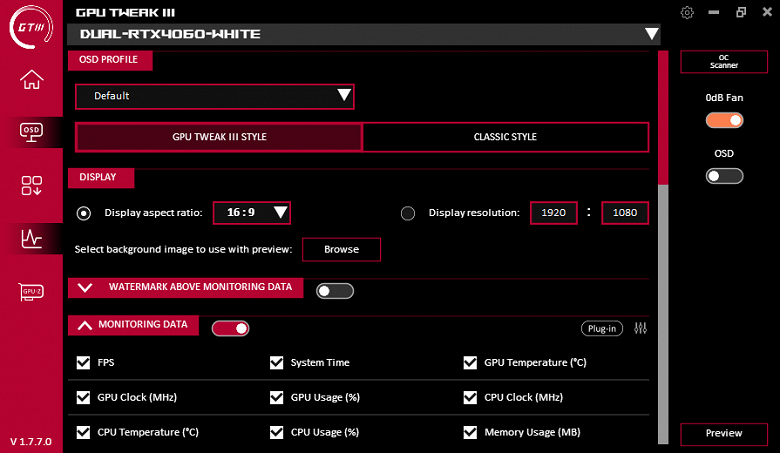This screenshot has width=780, height=453.
Task: Open the GPU selection dropdown DUAL-RTX4060-WHITE
Action: [x=364, y=34]
